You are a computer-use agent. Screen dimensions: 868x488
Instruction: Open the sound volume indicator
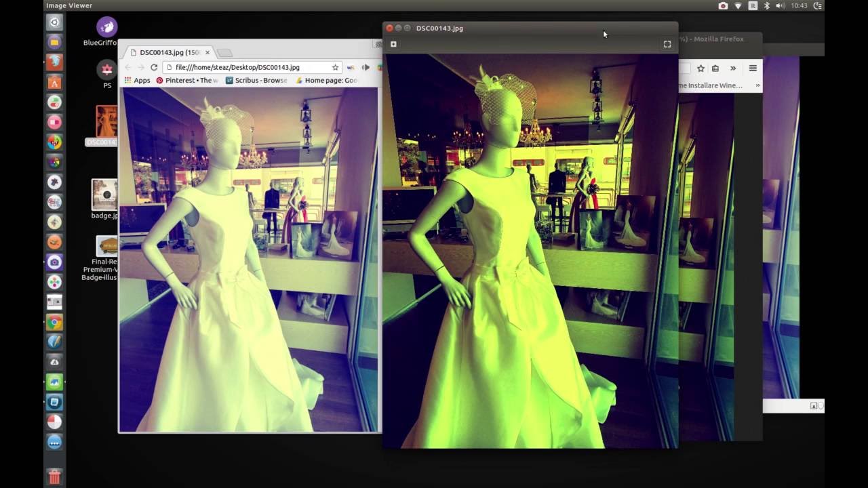click(x=781, y=5)
